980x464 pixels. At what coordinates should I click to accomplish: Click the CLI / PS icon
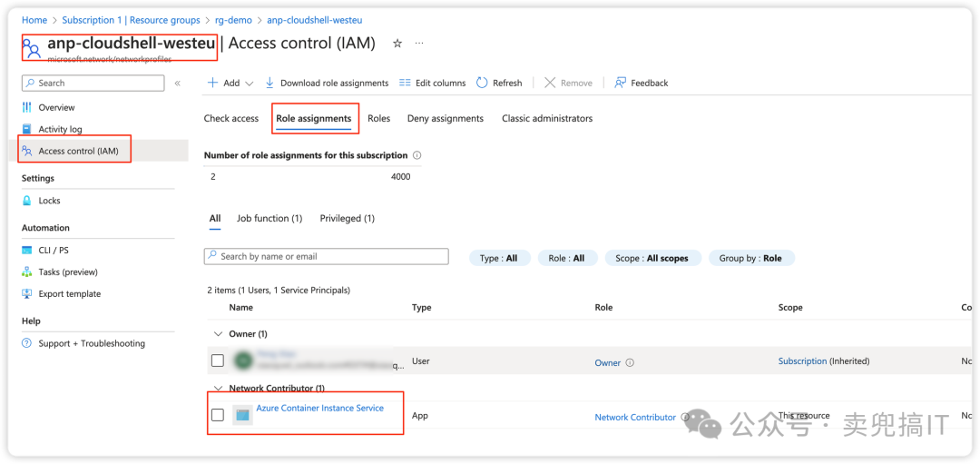point(27,250)
